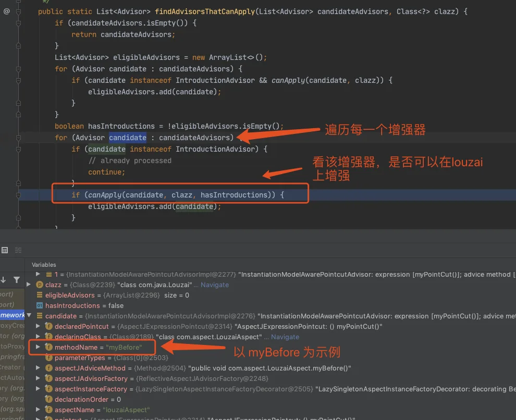This screenshot has height=420, width=516.
Task: Click the parameter icon next to clazz
Action: coord(40,285)
